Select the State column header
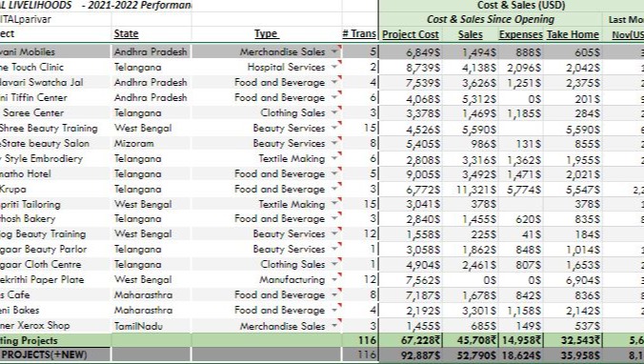644x364 pixels. tap(126, 33)
